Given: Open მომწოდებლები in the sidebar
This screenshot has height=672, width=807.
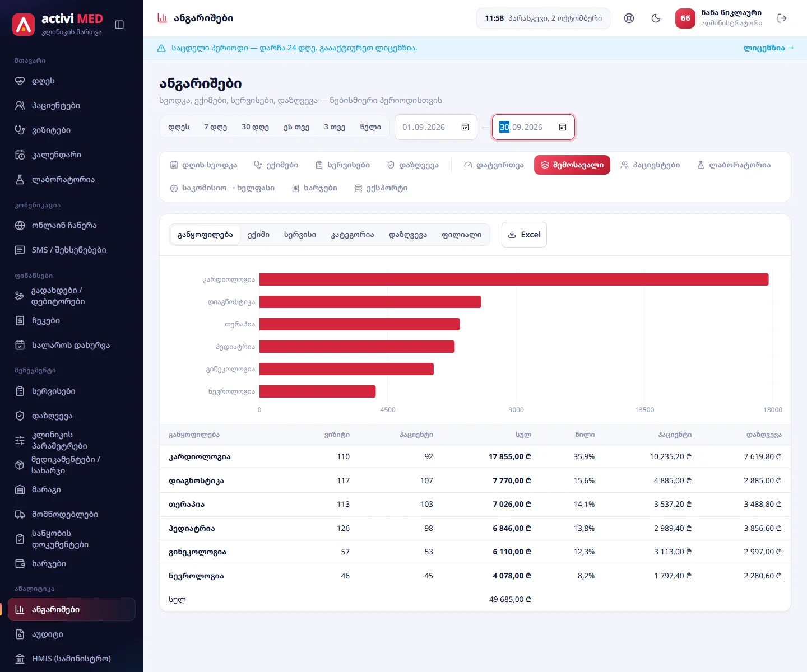Looking at the screenshot, I should click(x=72, y=515).
